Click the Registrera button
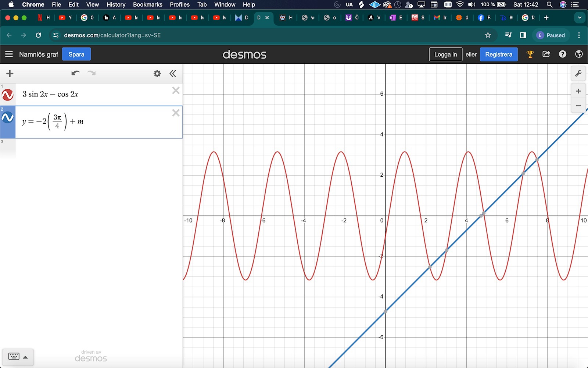The image size is (588, 368). click(498, 54)
